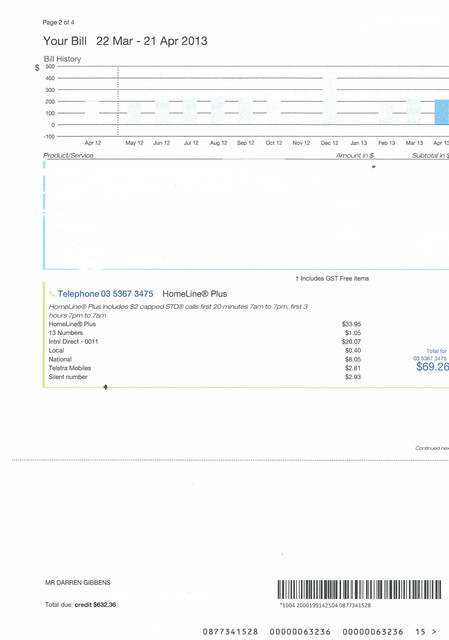This screenshot has width=449, height=640.
Task: Click the '-100' y-axis value
Action: (x=49, y=136)
